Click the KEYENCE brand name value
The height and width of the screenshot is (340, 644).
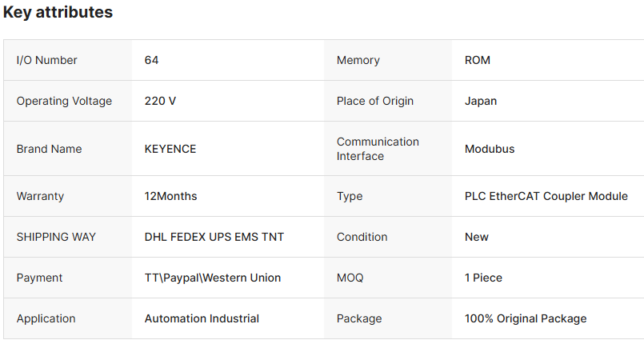point(170,149)
